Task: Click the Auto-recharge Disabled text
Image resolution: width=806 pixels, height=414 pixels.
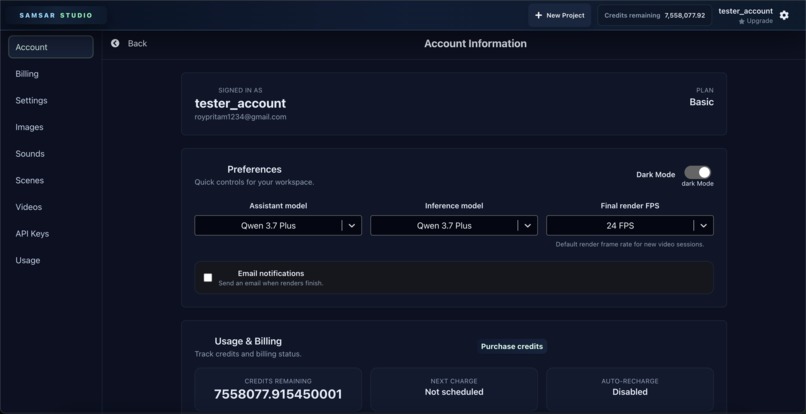Action: click(630, 392)
